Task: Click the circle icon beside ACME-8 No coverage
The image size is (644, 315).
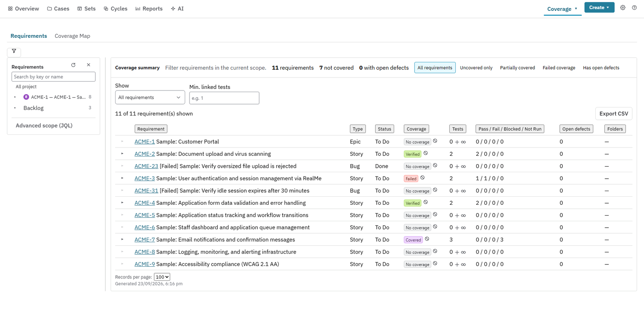Action: 435,251
